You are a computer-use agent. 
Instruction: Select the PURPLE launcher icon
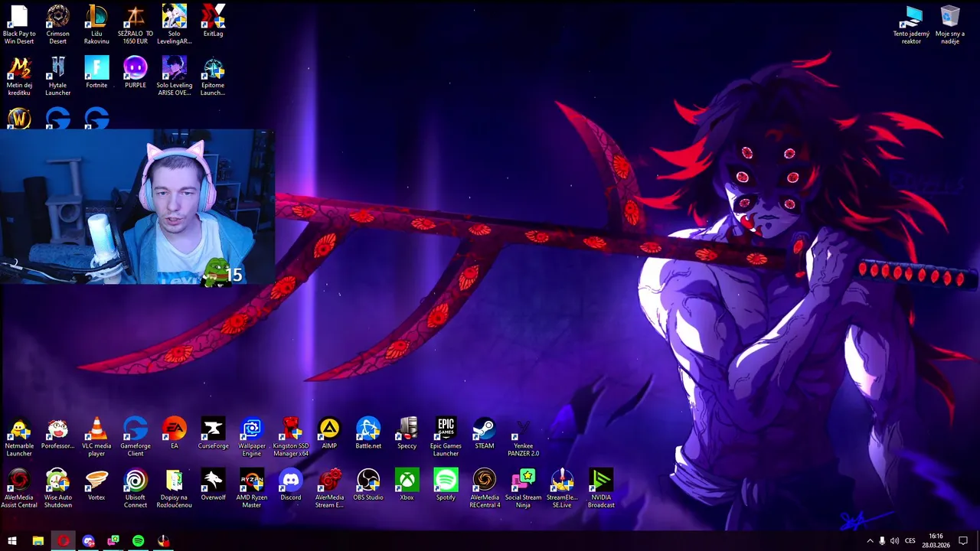[x=135, y=72]
